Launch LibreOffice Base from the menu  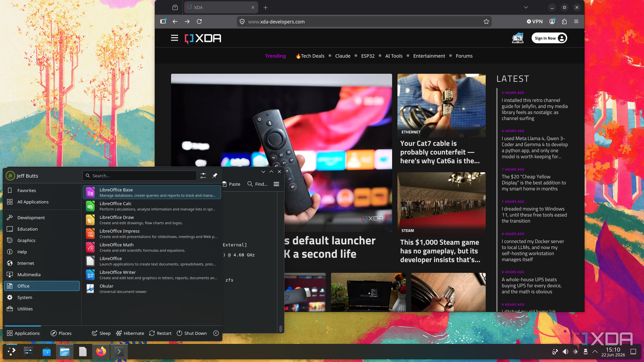pyautogui.click(x=152, y=192)
